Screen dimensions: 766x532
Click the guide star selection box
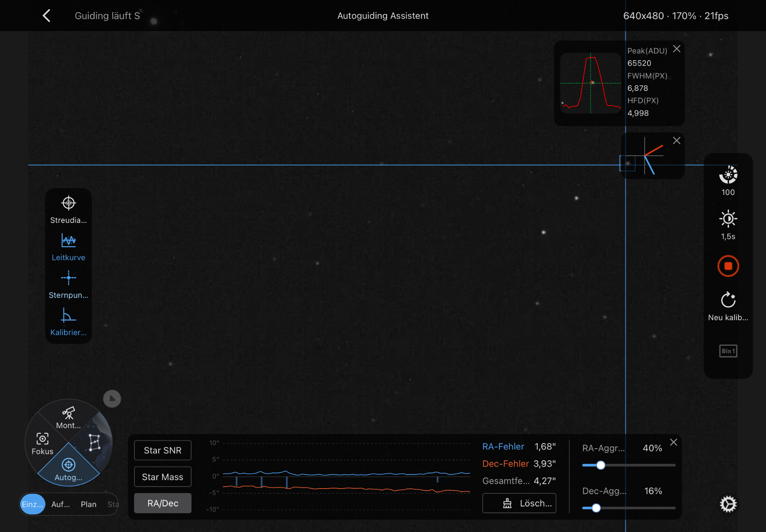click(627, 163)
